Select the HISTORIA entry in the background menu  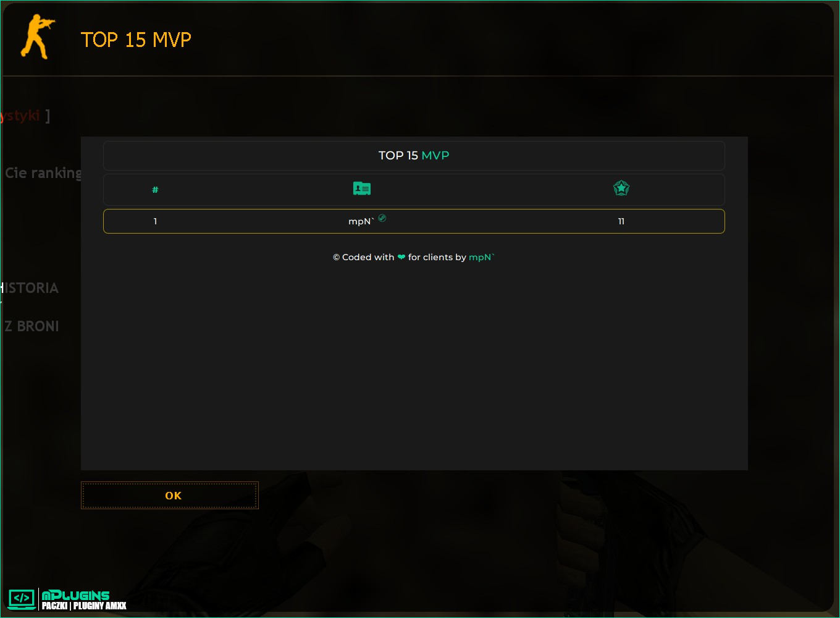click(30, 288)
